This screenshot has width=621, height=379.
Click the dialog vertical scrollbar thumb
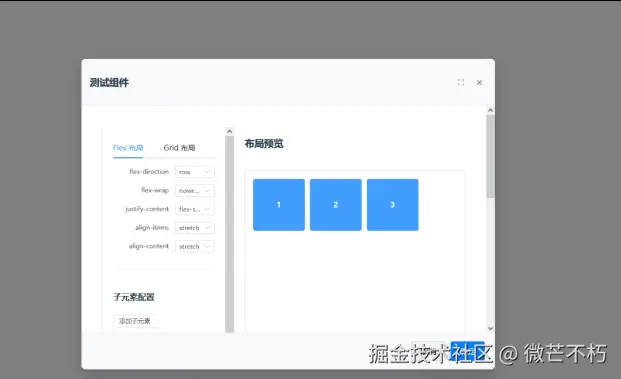(490, 156)
